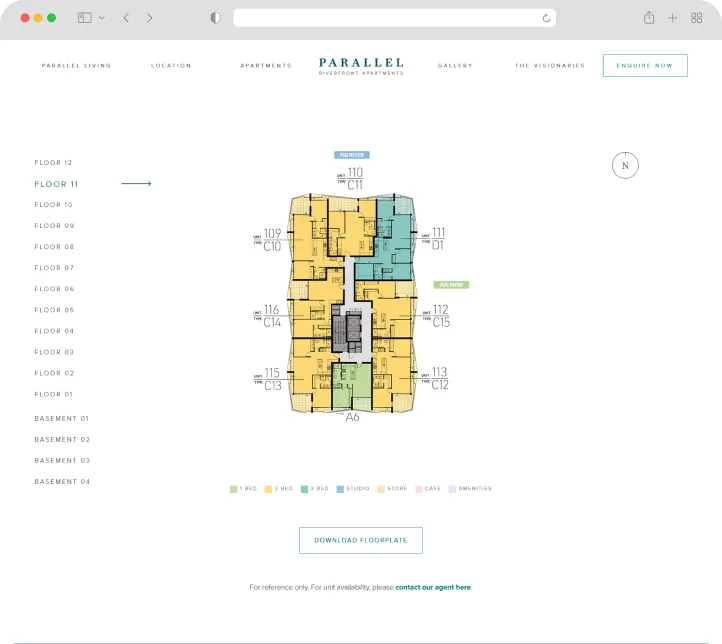This screenshot has height=644, width=722.
Task: Click the Download Floorplate button
Action: tap(360, 540)
